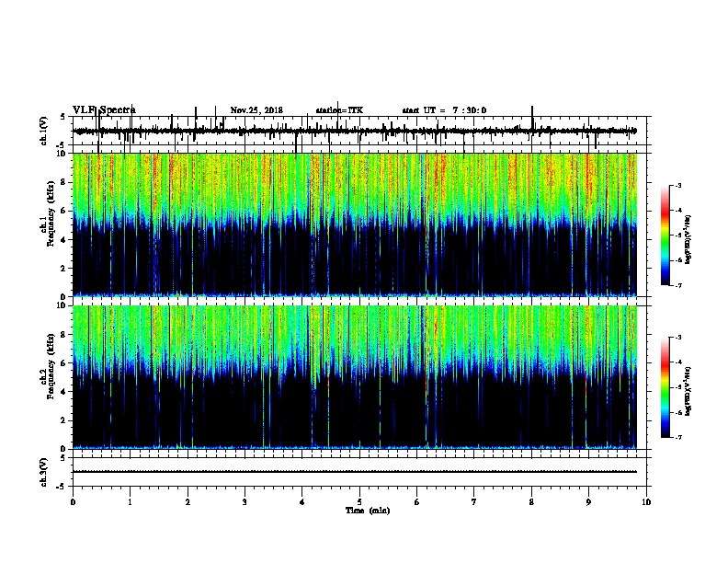The height and width of the screenshot is (563, 728).
Task: Click time axis tick label "4"
Action: click(x=301, y=501)
